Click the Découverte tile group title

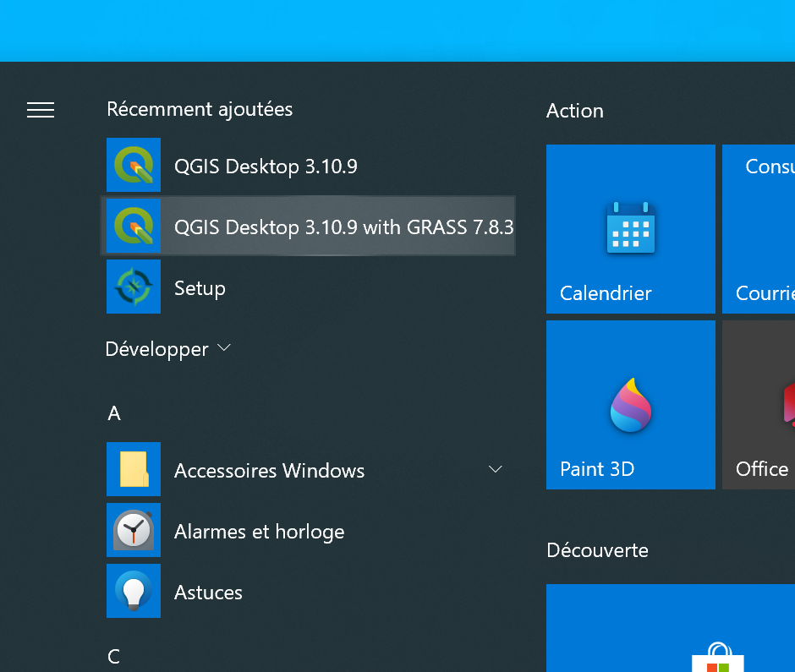pyautogui.click(x=597, y=550)
